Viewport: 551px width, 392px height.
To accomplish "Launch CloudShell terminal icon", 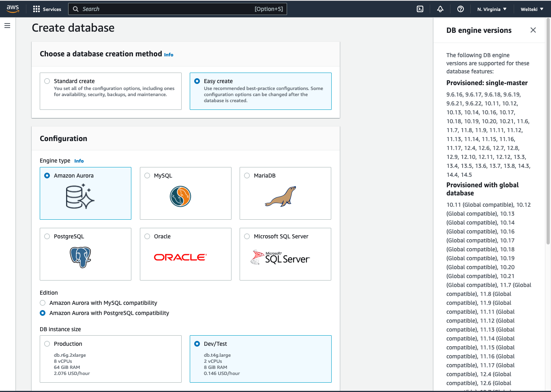I will pos(420,9).
